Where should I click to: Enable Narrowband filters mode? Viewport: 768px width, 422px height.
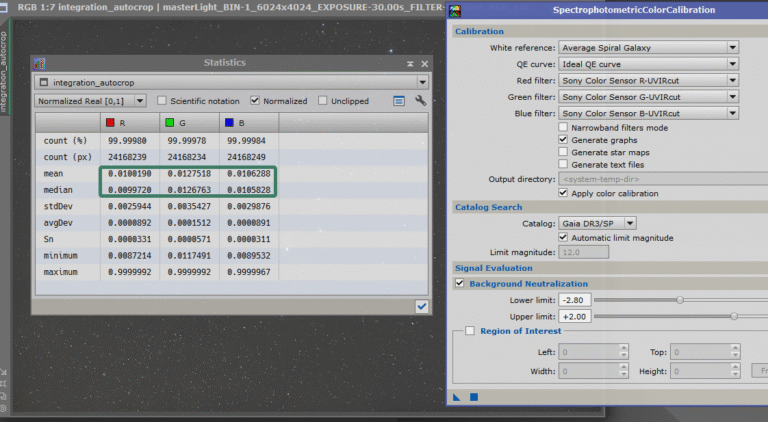point(564,128)
